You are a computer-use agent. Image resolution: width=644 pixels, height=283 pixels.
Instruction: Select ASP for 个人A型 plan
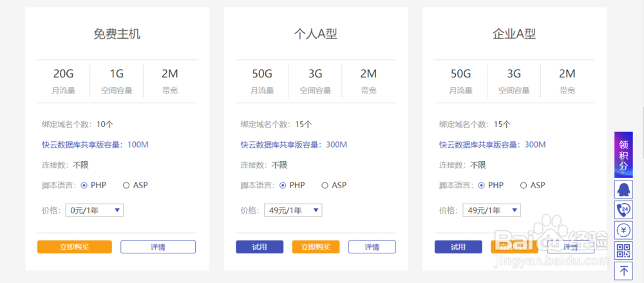click(325, 186)
